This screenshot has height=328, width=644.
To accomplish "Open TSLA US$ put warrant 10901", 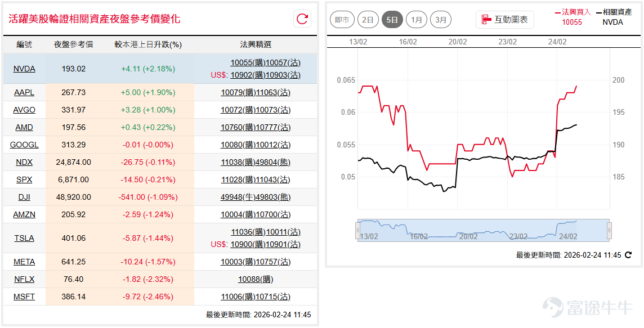I will [x=283, y=244].
